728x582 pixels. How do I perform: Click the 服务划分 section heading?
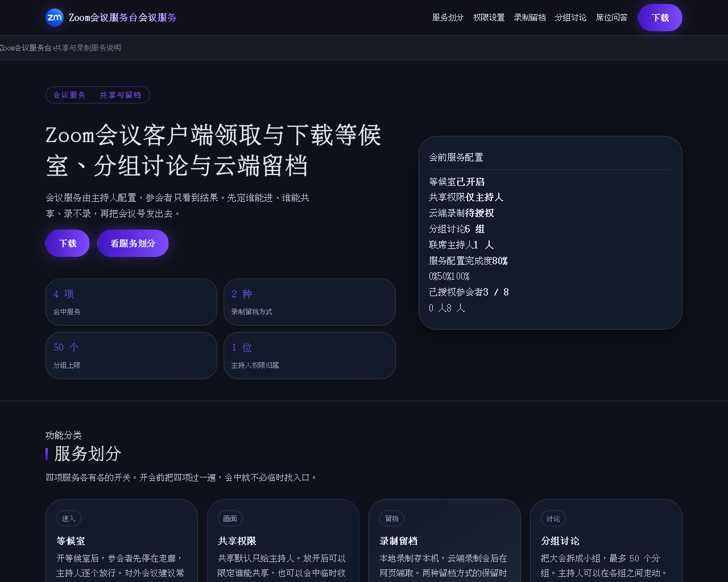(88, 454)
